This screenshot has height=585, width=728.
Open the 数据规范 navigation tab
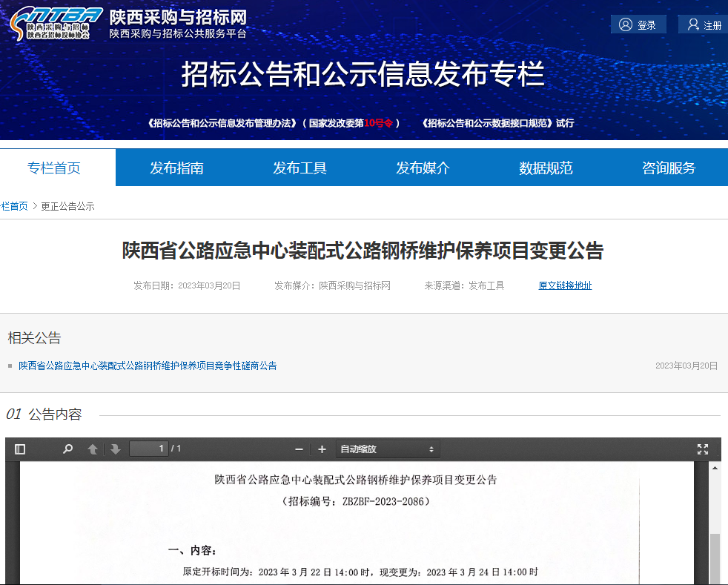pos(546,168)
